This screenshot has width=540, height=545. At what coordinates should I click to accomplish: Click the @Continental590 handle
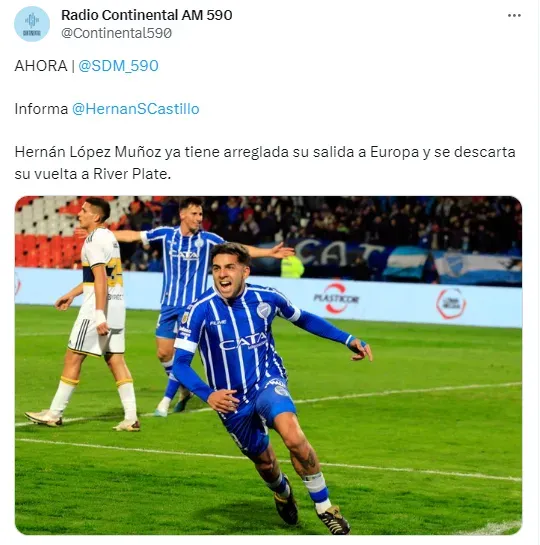pyautogui.click(x=116, y=33)
